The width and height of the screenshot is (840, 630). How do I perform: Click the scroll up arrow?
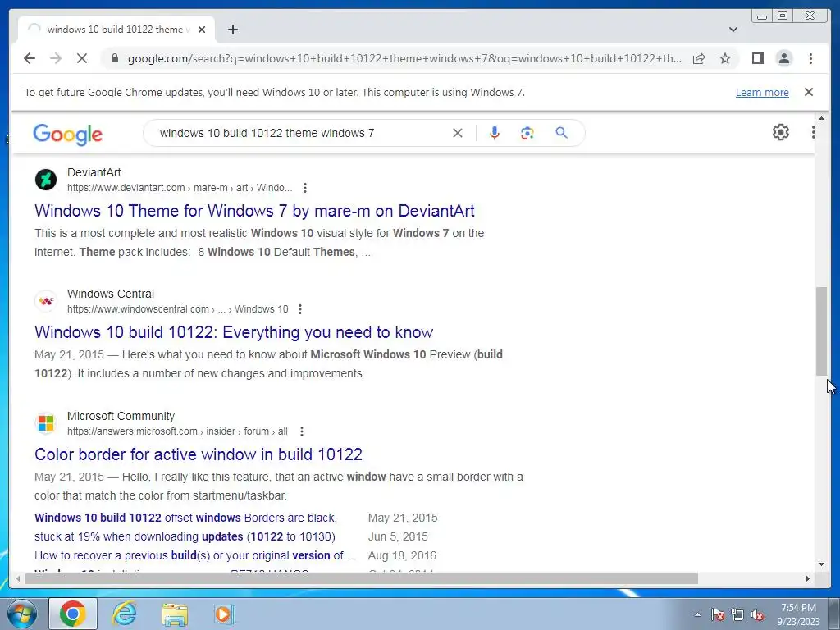click(x=821, y=118)
